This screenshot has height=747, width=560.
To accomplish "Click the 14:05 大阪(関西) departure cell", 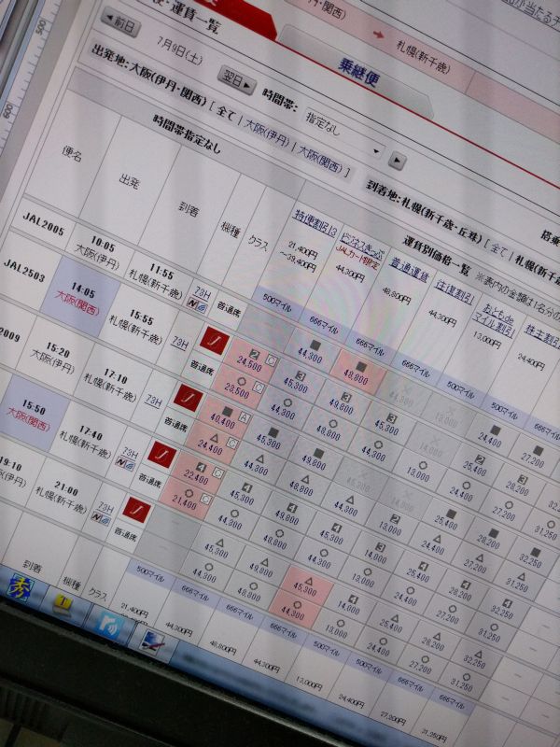I will [x=80, y=297].
